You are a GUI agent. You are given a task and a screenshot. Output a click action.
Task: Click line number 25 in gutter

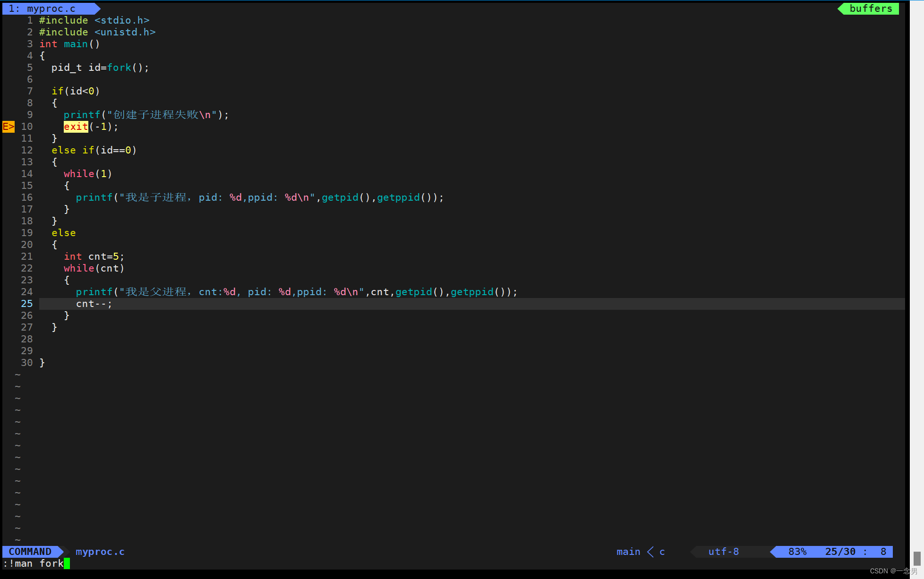coord(27,304)
